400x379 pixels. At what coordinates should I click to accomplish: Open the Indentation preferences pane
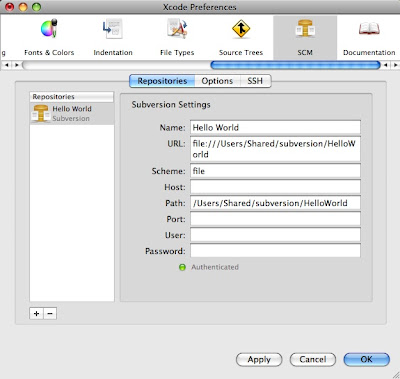[x=113, y=37]
